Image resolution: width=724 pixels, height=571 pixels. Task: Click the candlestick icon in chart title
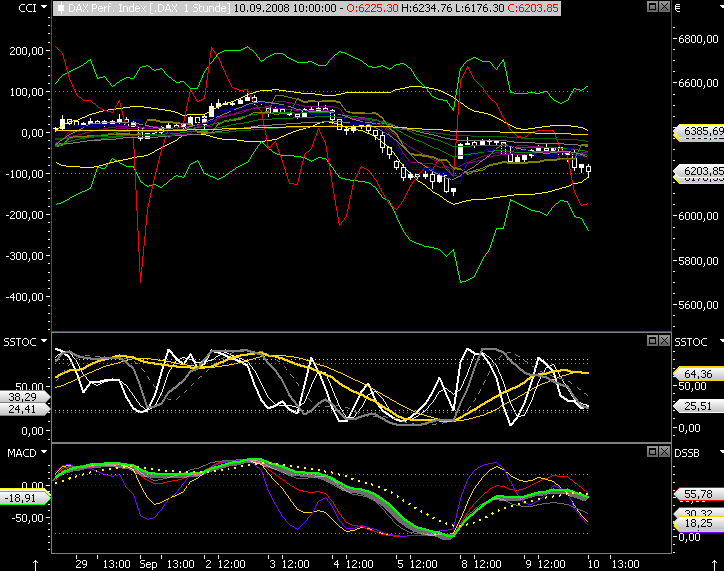click(x=60, y=8)
